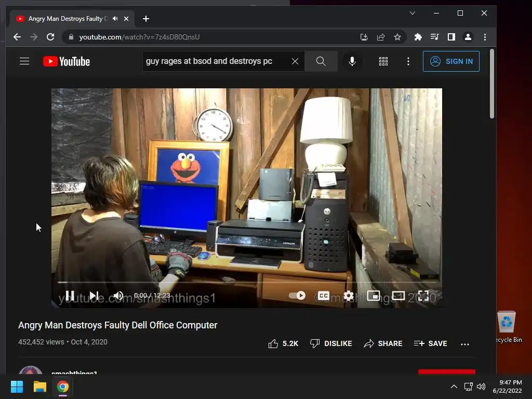This screenshot has height=399, width=532.
Task: Click the Chrome address bar URL
Action: pyautogui.click(x=139, y=37)
